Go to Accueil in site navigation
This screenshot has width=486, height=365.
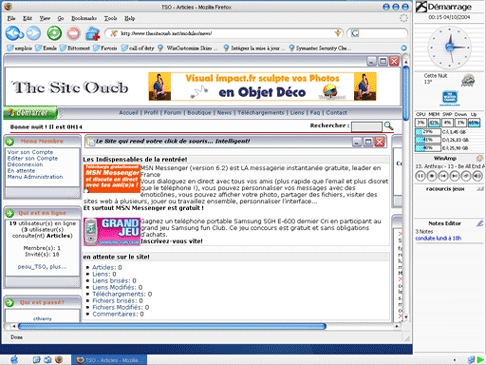(128, 113)
